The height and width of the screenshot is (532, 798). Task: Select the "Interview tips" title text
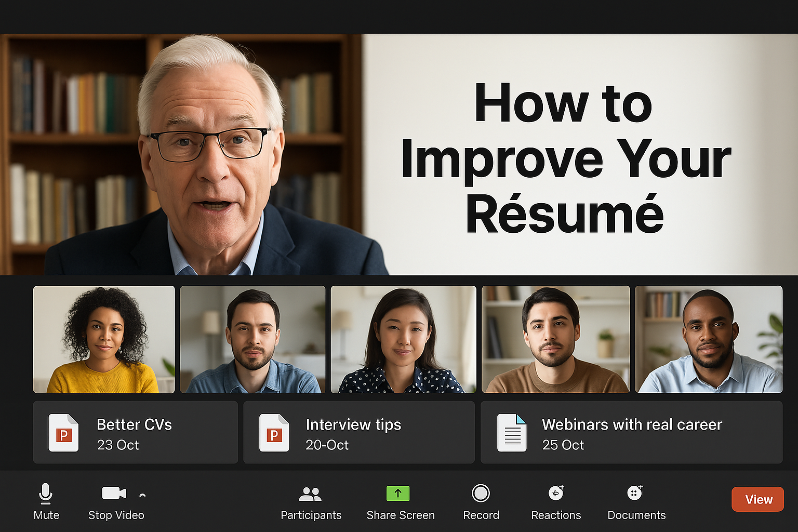click(x=353, y=424)
